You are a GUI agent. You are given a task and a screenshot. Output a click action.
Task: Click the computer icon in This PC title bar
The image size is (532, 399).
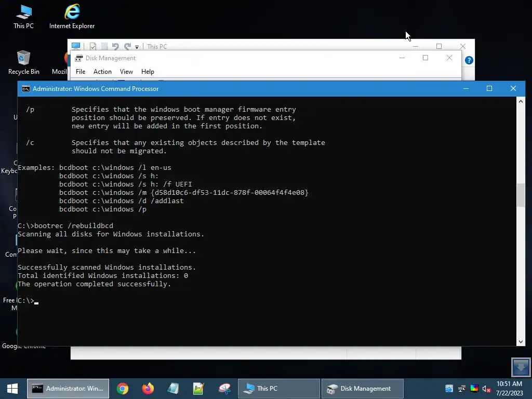tap(76, 46)
